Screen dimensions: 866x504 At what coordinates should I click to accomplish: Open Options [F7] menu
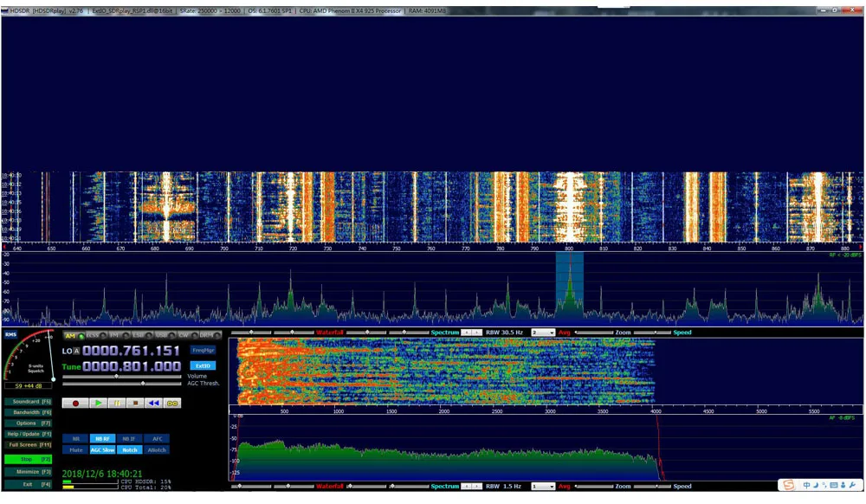pyautogui.click(x=29, y=423)
